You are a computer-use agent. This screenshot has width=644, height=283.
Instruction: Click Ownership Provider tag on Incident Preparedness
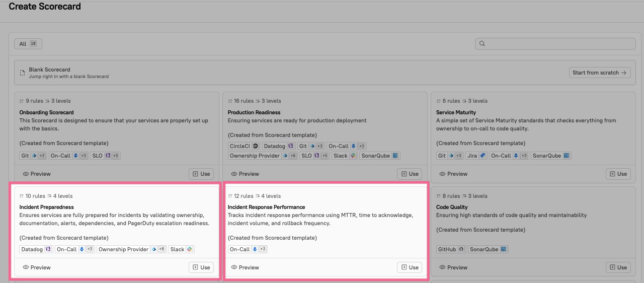(132, 249)
